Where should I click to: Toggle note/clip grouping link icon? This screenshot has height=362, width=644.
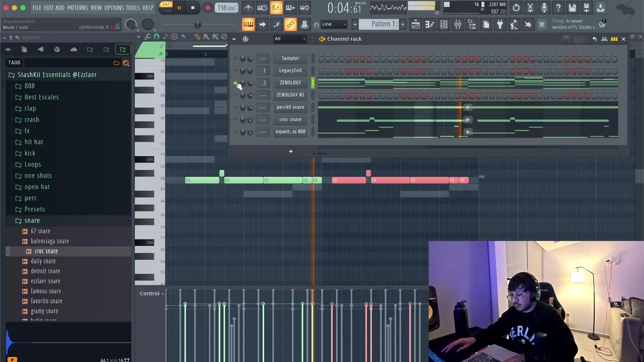tap(290, 24)
